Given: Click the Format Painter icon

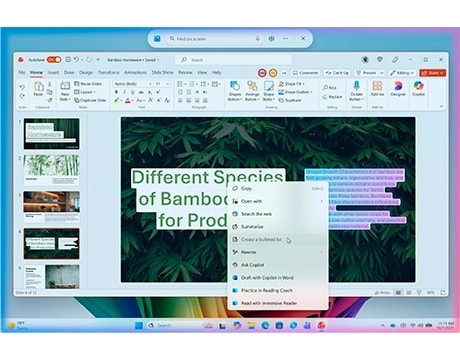Looking at the screenshot, I should point(50,100).
